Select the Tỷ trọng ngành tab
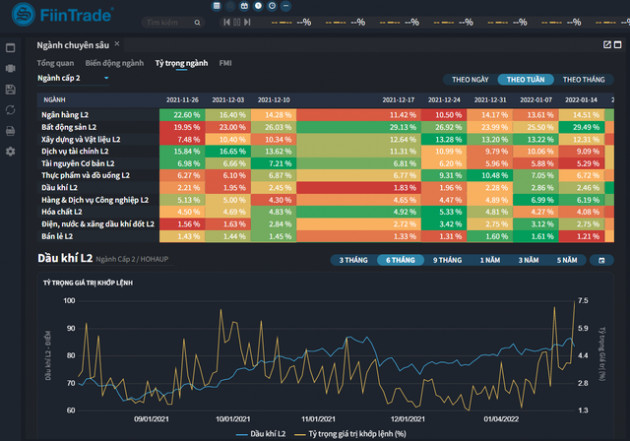This screenshot has height=441, width=630. pos(182,63)
